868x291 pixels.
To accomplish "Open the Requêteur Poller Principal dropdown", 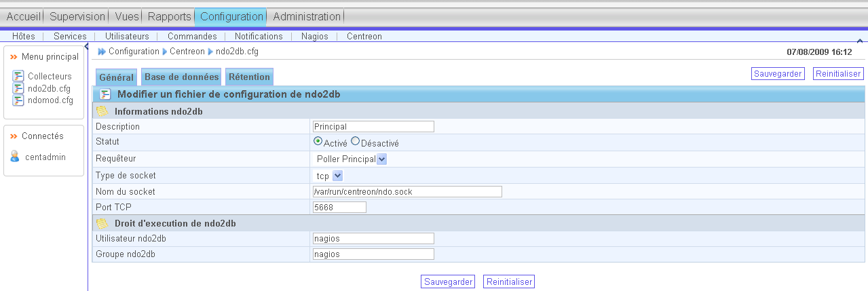I will tap(381, 159).
